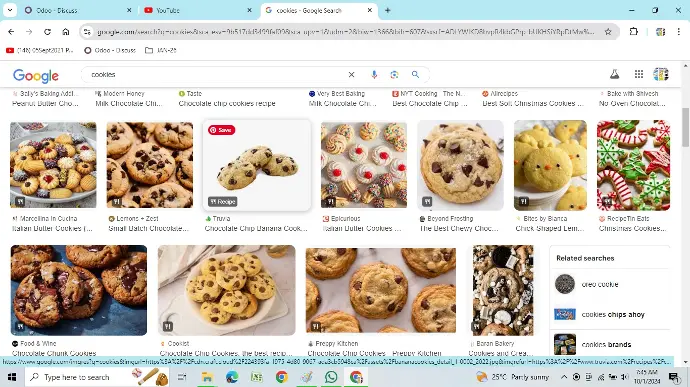Click the browser address bar URL
The image size is (690, 387).
(345, 32)
